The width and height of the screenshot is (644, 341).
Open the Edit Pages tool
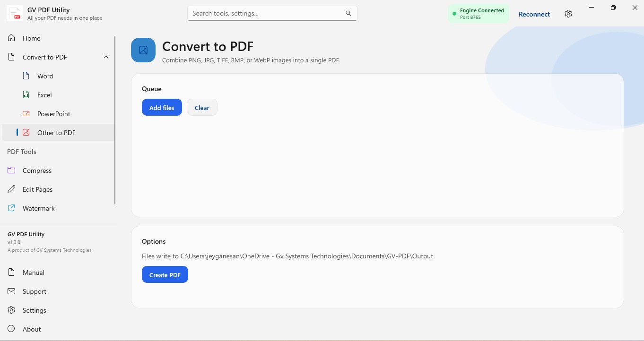[59, 189]
